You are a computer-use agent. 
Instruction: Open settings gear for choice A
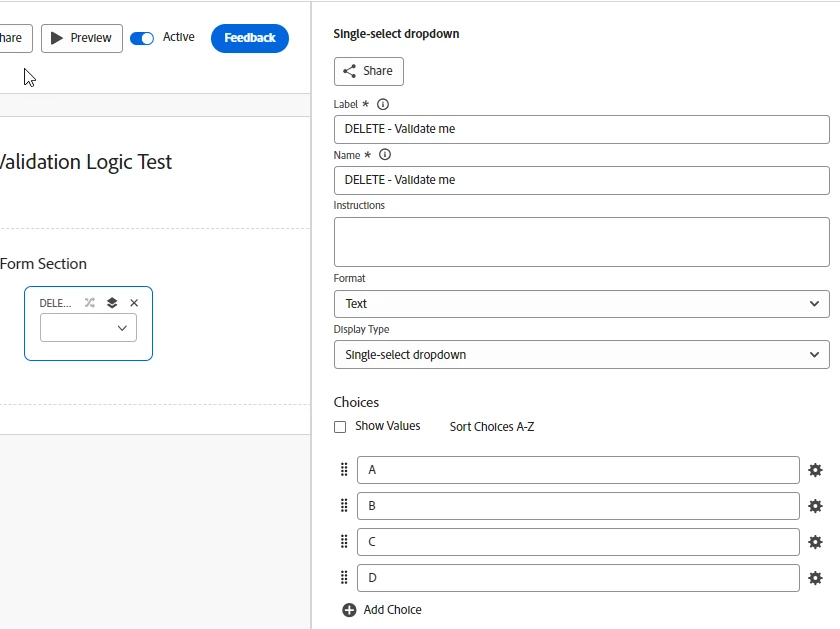click(815, 470)
